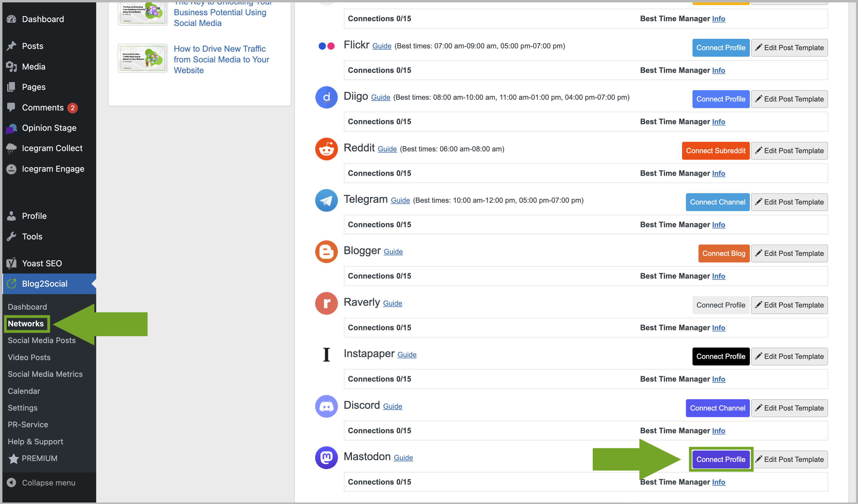Edit Post Template for Flickr
The height and width of the screenshot is (504, 858).
point(790,48)
